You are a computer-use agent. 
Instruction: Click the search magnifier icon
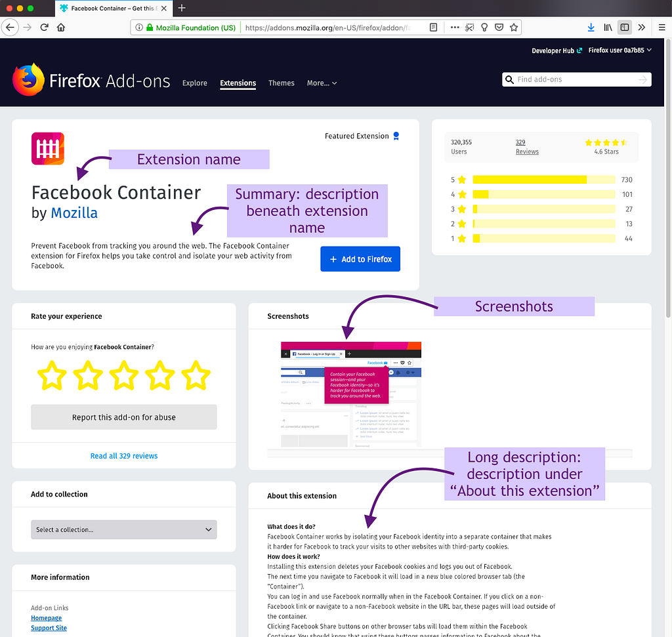[x=509, y=79]
